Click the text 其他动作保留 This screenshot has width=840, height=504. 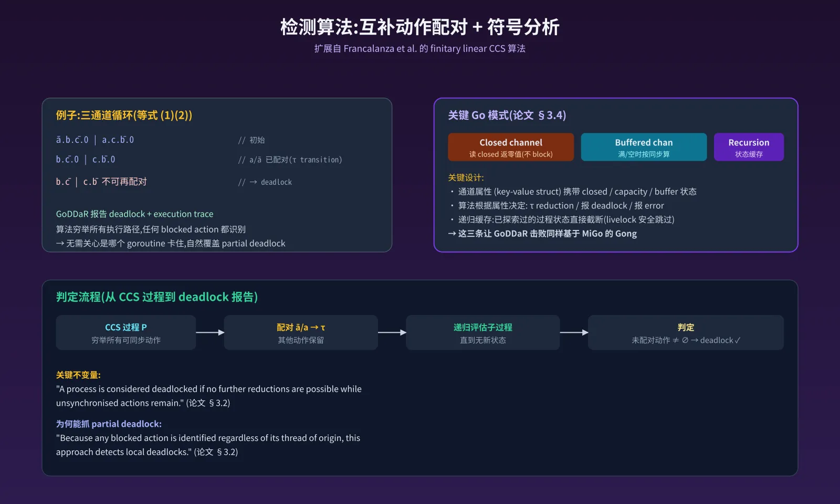(x=301, y=340)
